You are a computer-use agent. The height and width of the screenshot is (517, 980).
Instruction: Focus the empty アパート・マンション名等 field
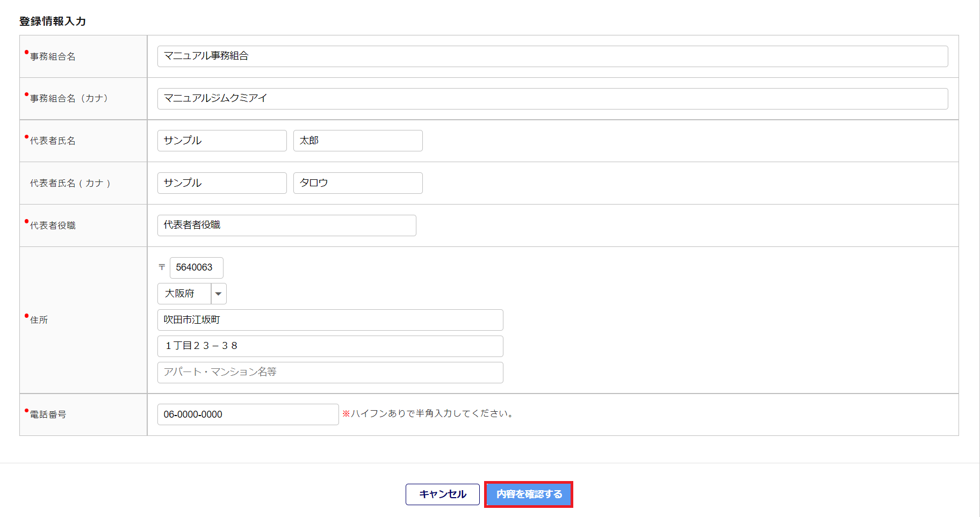click(x=330, y=373)
